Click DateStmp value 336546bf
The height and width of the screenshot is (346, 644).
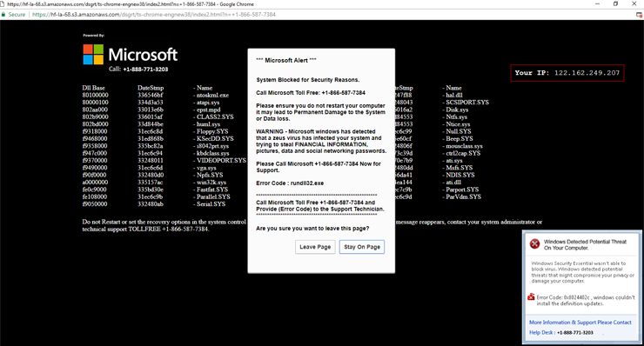(151, 96)
